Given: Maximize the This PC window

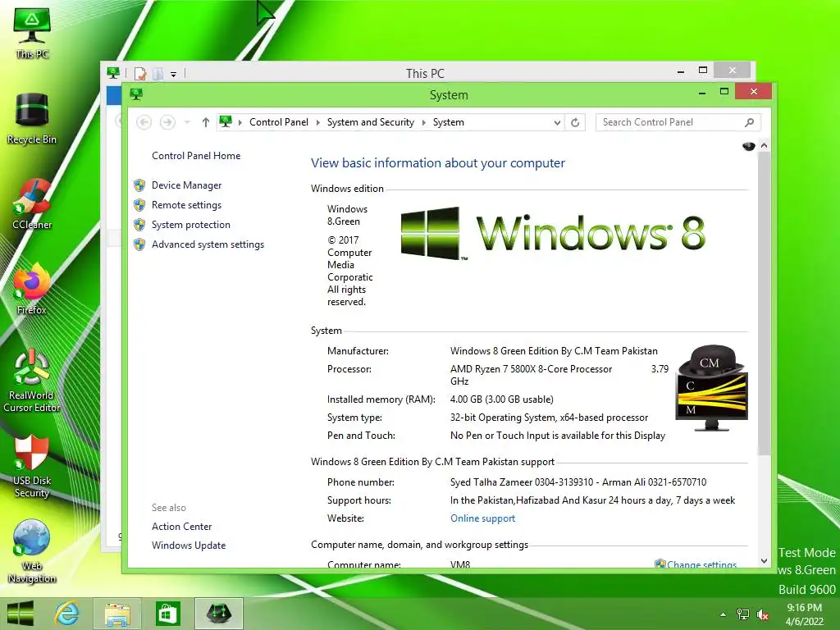Looking at the screenshot, I should coord(703,71).
